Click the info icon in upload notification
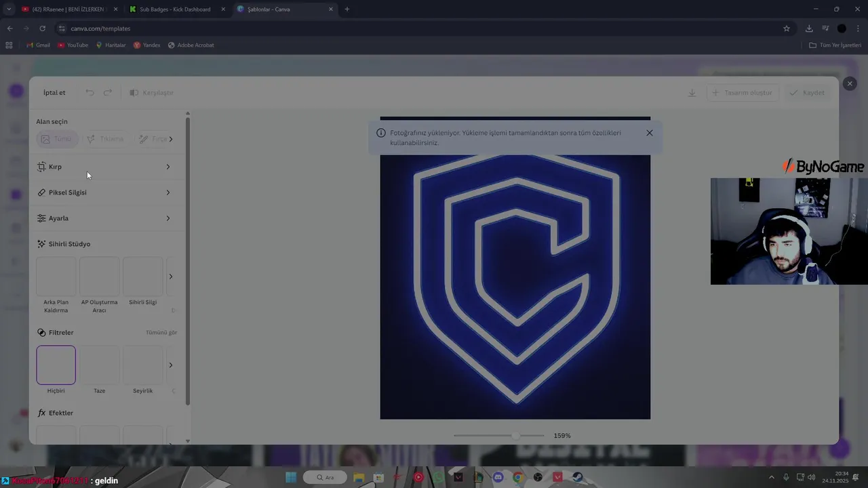Image resolution: width=868 pixels, height=488 pixels. pos(381,133)
